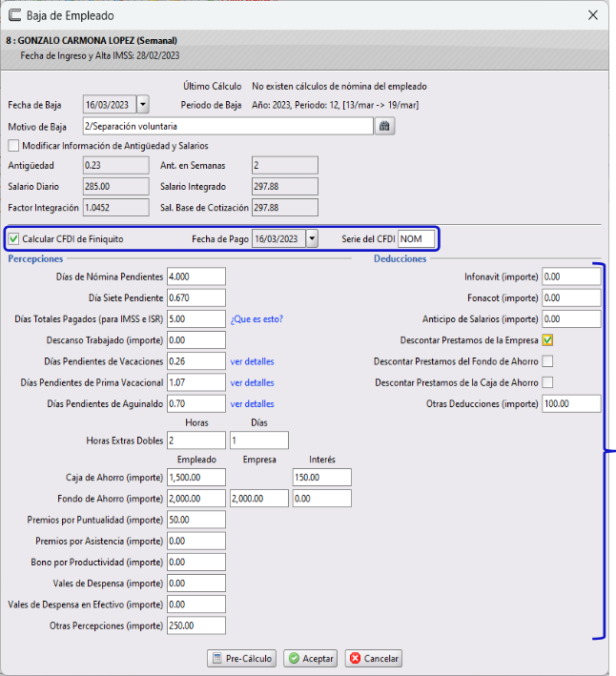Click the Factor Integración 1.0452 field
Image resolution: width=616 pixels, height=676 pixels.
tap(116, 208)
